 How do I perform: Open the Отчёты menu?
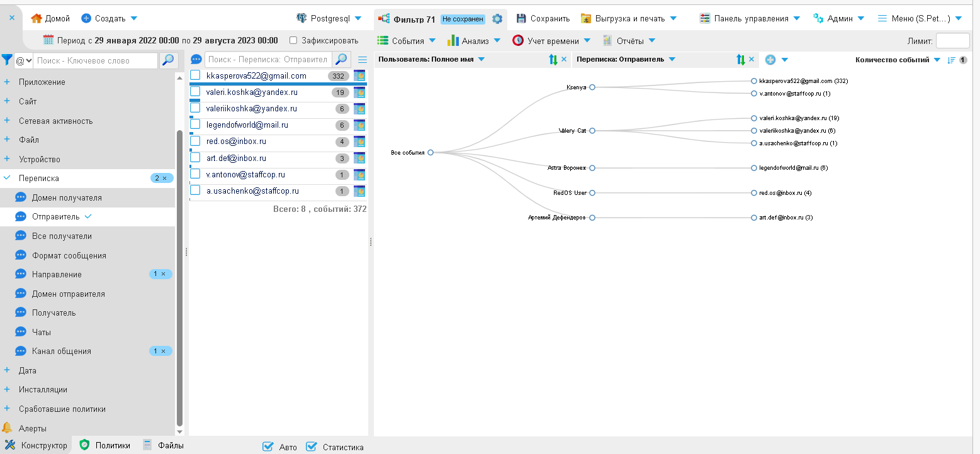point(629,41)
